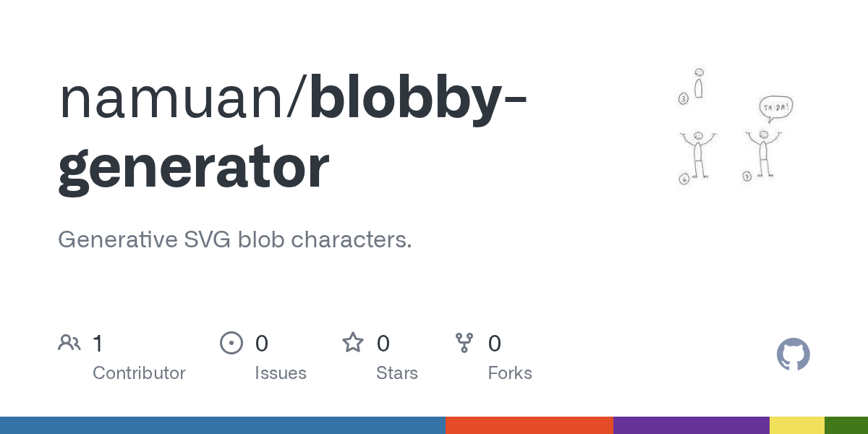
Task: Click the orange language bar segment
Action: [529, 425]
